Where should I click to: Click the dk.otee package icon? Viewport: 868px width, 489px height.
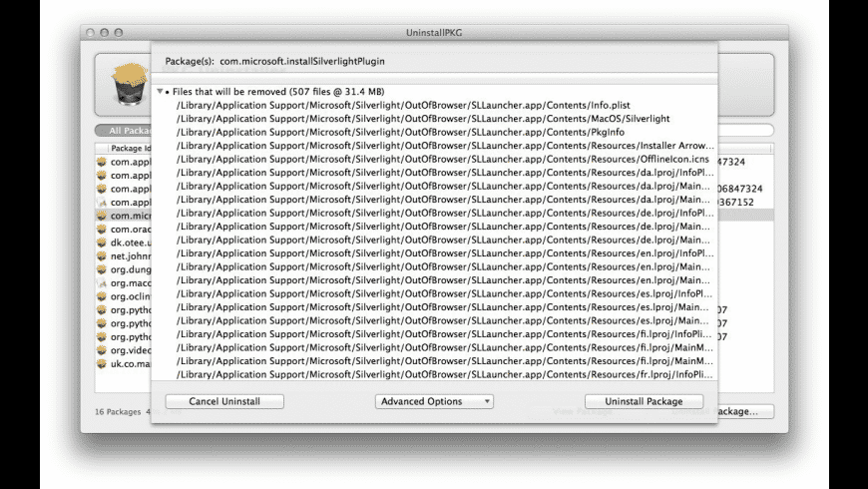[102, 243]
